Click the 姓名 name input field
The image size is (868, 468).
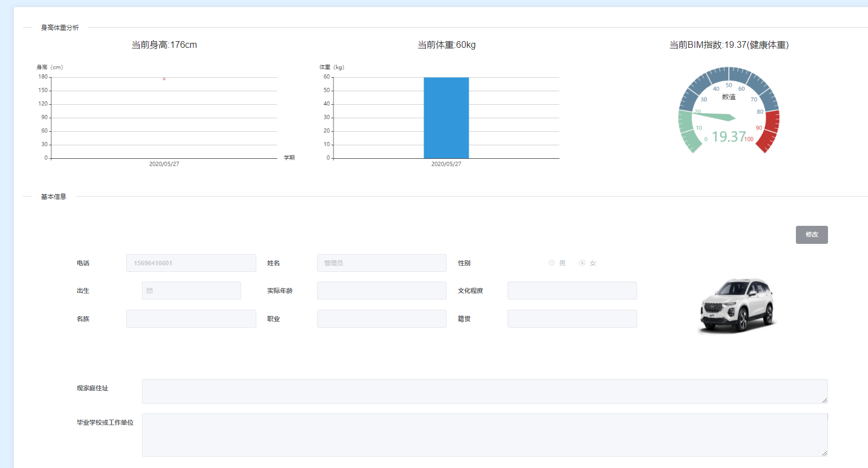click(x=382, y=263)
